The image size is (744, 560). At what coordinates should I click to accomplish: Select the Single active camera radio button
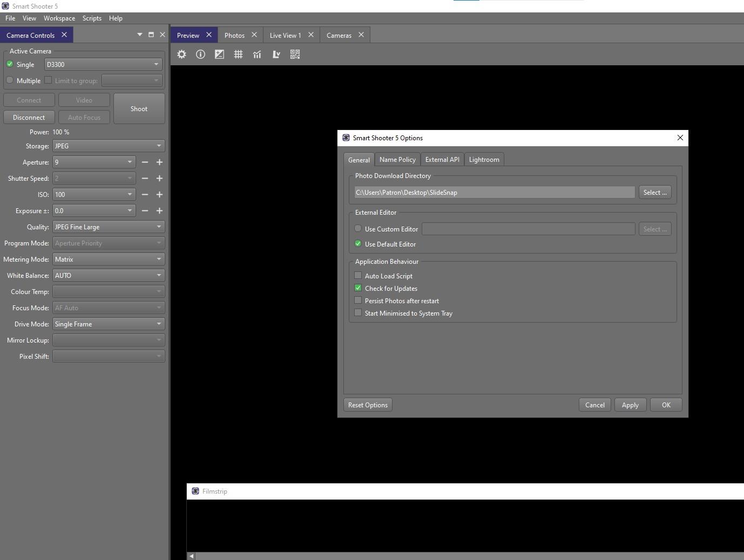[x=10, y=64]
